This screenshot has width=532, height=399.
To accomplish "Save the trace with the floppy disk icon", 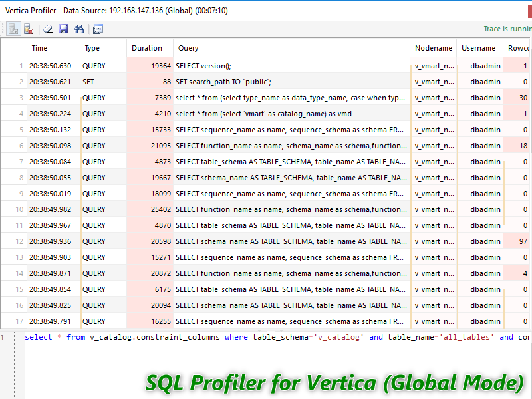I will click(x=63, y=29).
